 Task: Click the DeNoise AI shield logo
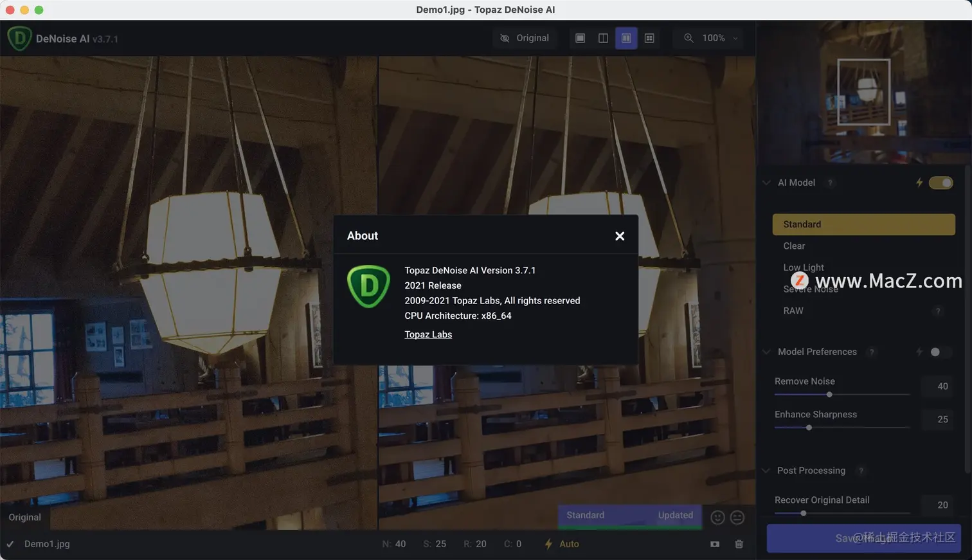tap(19, 39)
